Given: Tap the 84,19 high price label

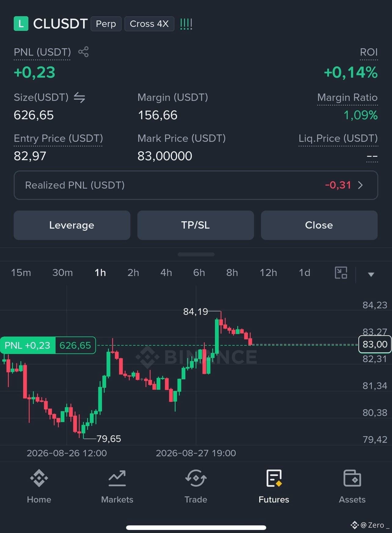Looking at the screenshot, I should pos(195,312).
